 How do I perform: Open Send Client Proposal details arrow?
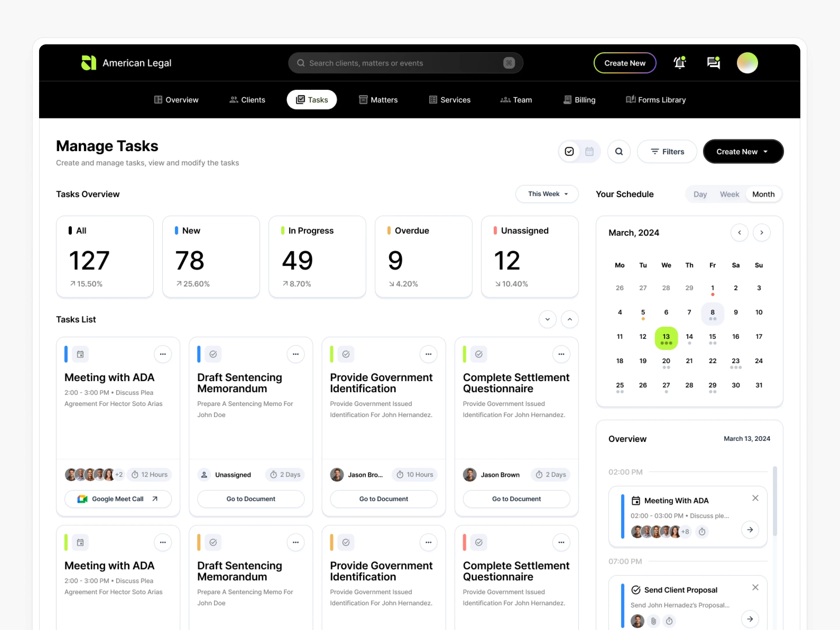pyautogui.click(x=750, y=619)
